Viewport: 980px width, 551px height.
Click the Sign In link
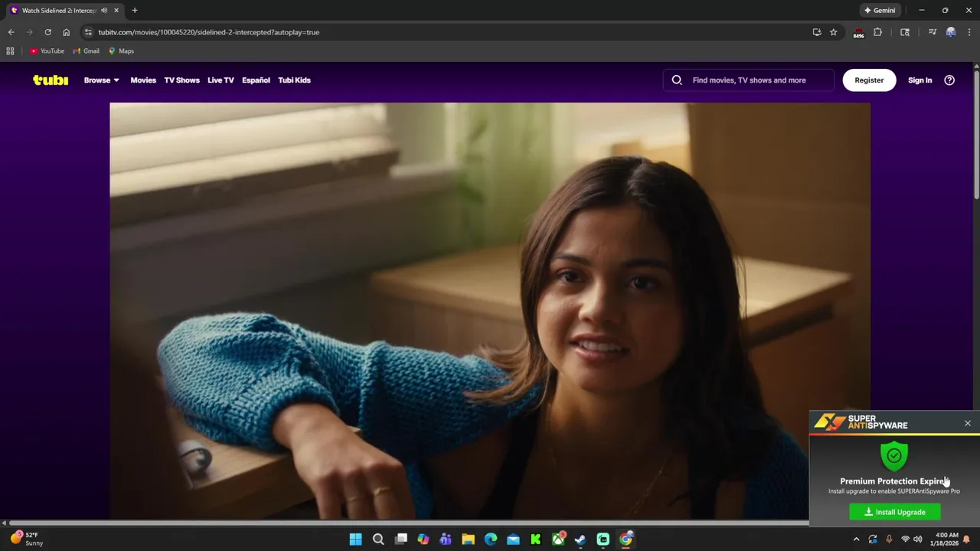(x=920, y=80)
